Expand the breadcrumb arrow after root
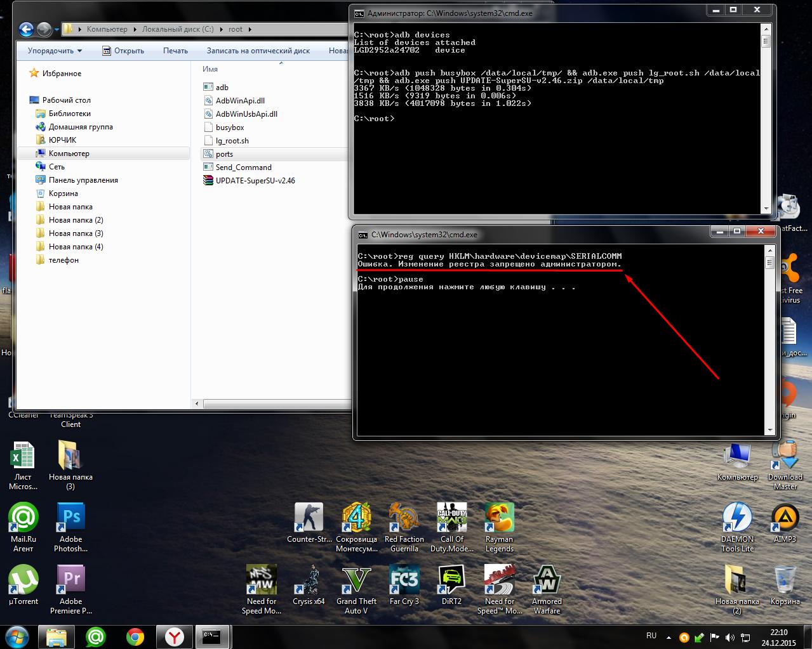The image size is (812, 649). [250, 29]
